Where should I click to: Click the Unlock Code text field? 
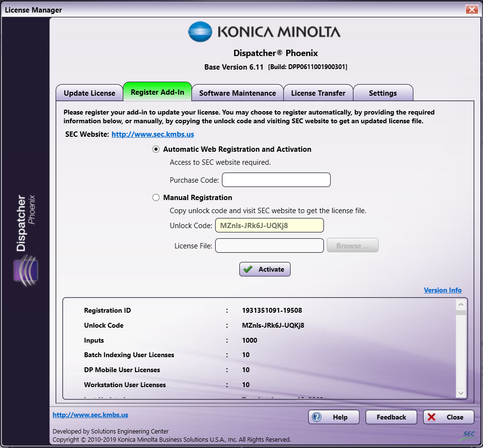(x=269, y=225)
